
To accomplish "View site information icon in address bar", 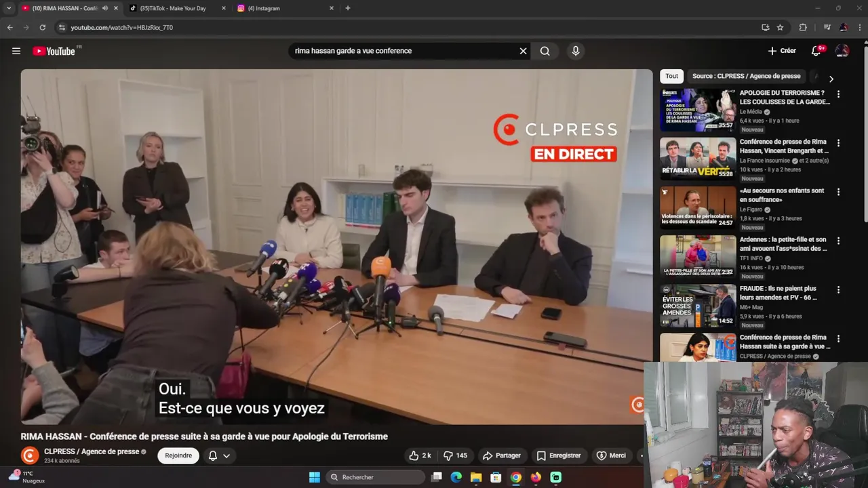I will click(x=62, y=27).
